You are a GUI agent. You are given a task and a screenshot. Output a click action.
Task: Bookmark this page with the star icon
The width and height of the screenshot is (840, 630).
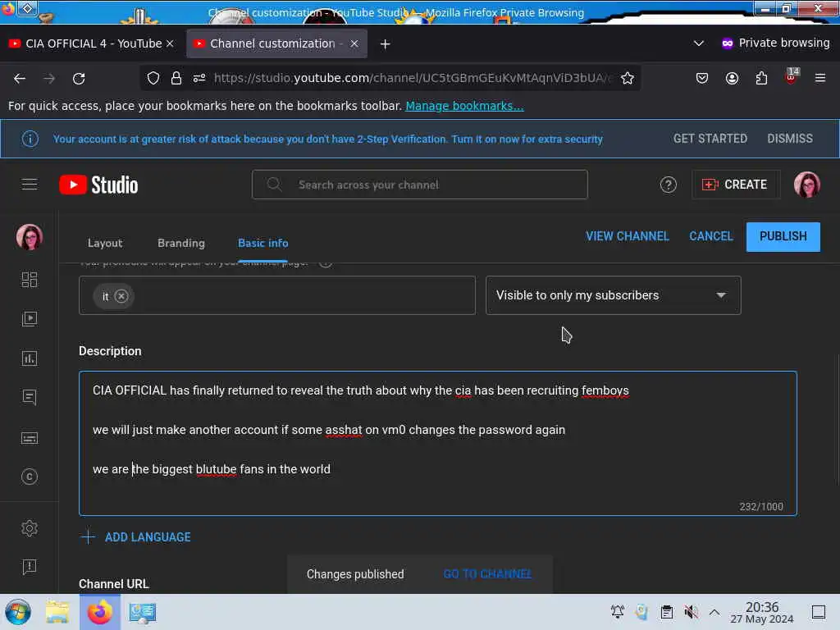coord(628,78)
